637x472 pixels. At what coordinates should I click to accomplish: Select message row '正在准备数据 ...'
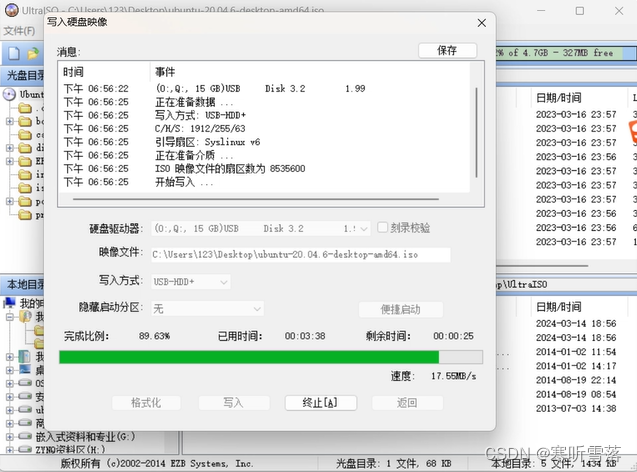click(x=266, y=102)
